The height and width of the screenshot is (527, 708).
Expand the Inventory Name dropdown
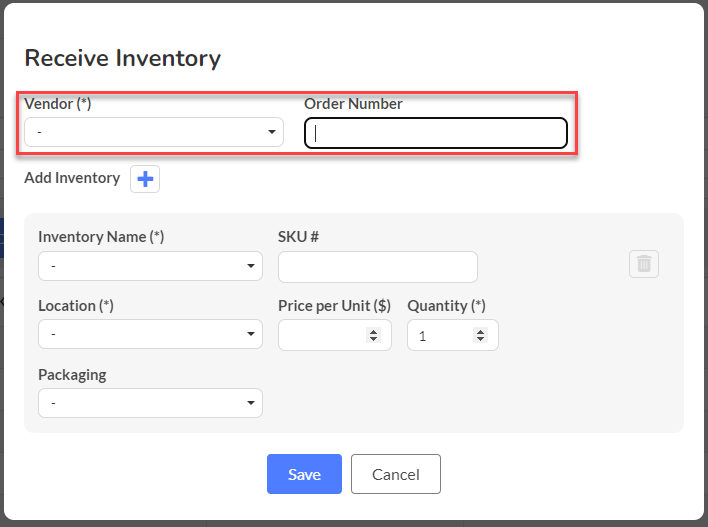(x=150, y=266)
